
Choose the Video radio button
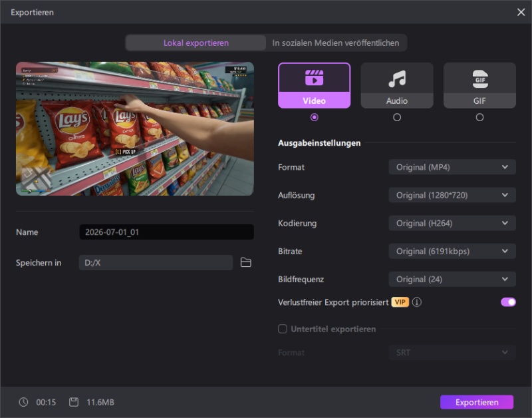coord(314,118)
